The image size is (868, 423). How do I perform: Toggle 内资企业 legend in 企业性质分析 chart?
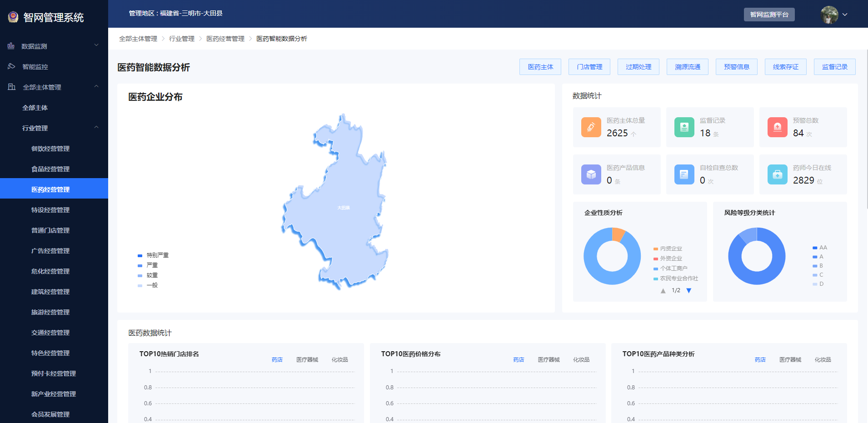click(x=670, y=249)
